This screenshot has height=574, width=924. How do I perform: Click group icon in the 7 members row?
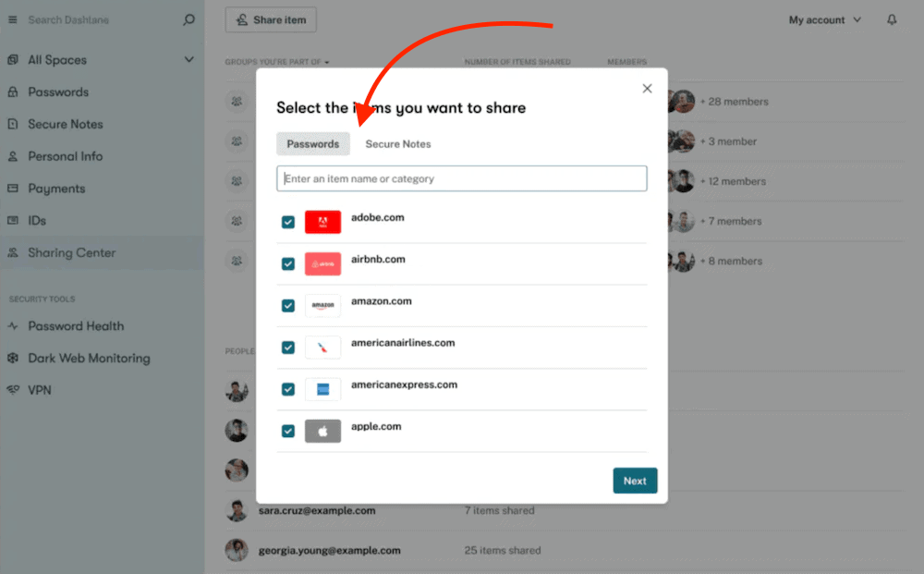[237, 221]
